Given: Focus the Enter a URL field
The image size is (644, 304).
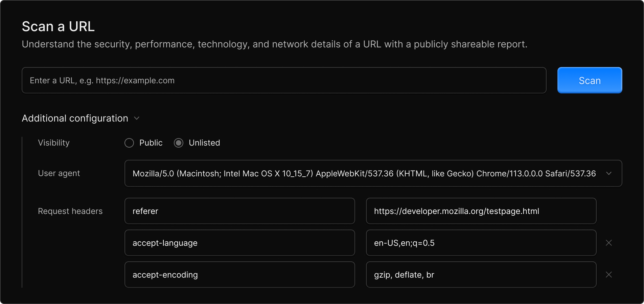Looking at the screenshot, I should (x=284, y=80).
